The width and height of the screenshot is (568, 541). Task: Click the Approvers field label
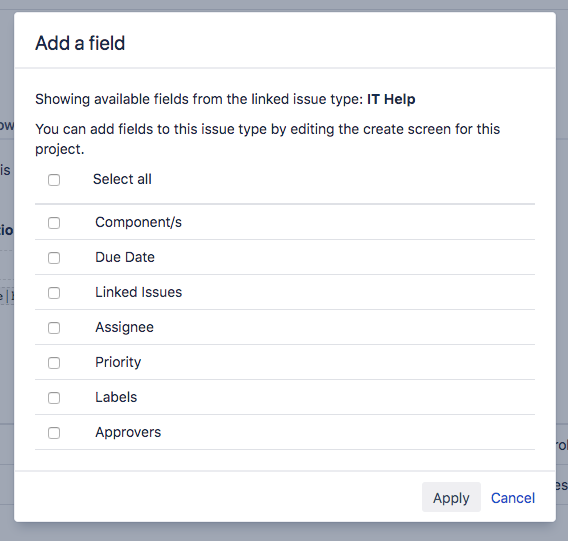(x=128, y=432)
